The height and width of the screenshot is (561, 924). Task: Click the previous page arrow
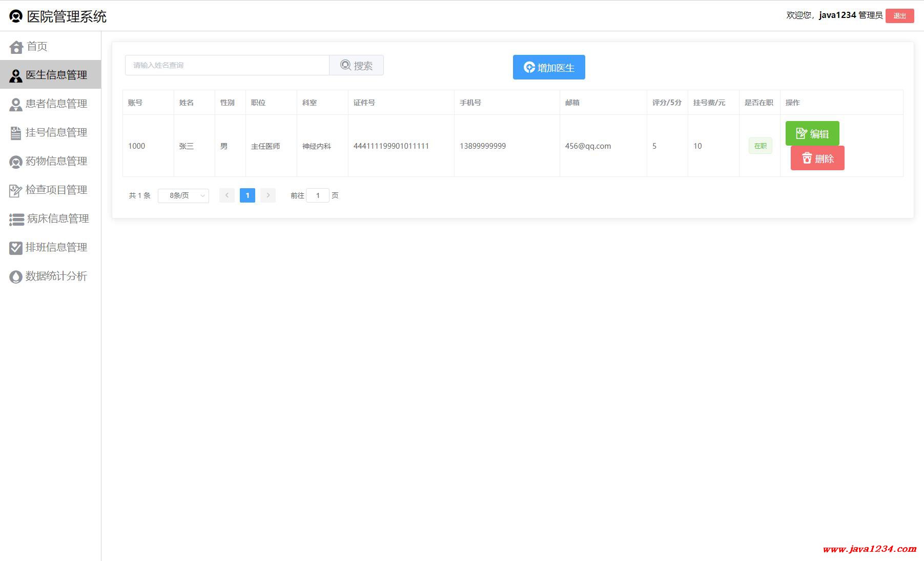click(227, 195)
